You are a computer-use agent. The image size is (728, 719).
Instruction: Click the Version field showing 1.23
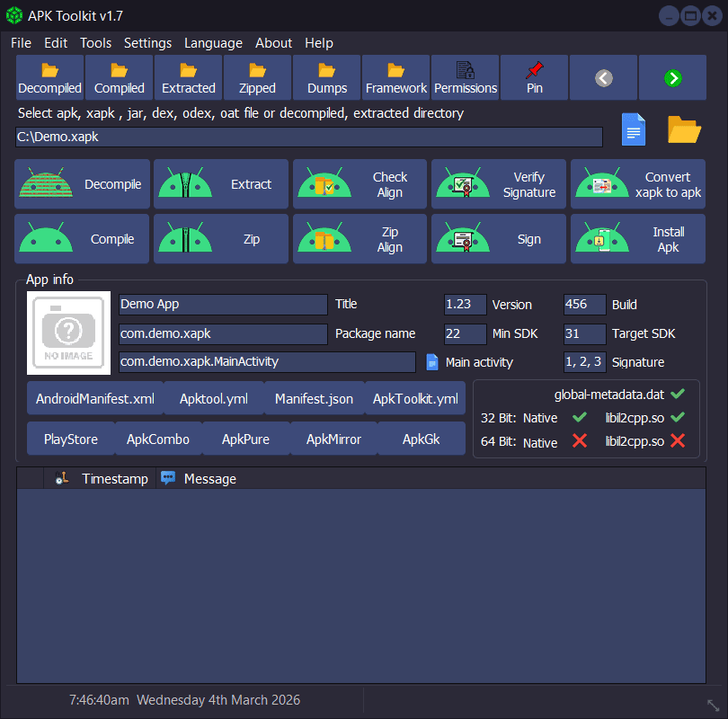(x=466, y=304)
